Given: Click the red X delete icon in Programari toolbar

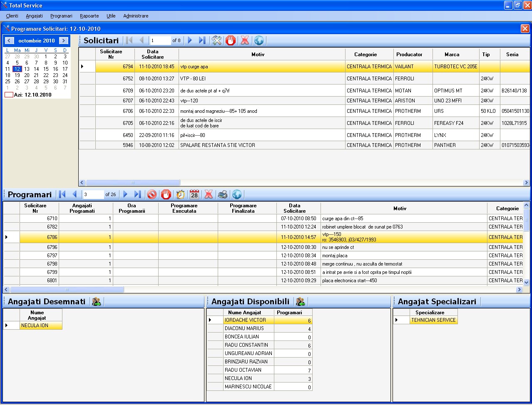Looking at the screenshot, I should click(x=209, y=194).
